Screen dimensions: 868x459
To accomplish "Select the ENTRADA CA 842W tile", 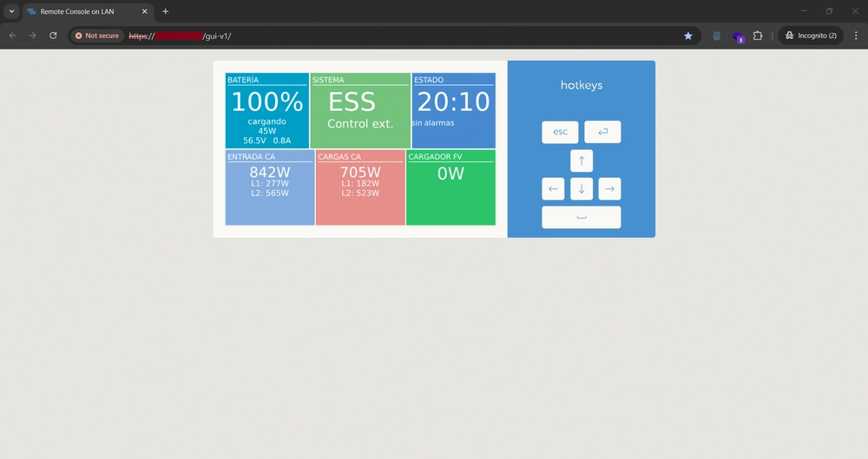I will tap(270, 187).
